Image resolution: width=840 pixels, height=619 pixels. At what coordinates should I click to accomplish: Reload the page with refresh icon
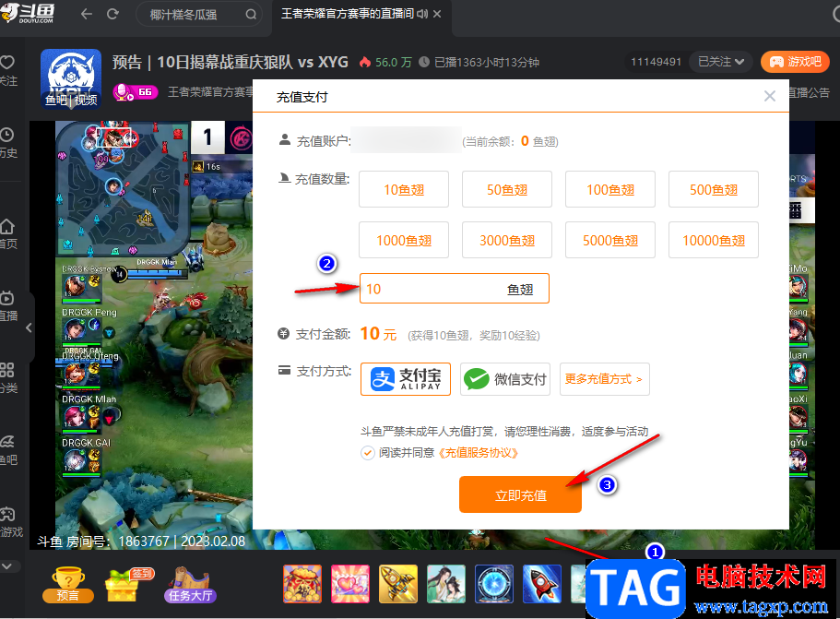point(112,14)
